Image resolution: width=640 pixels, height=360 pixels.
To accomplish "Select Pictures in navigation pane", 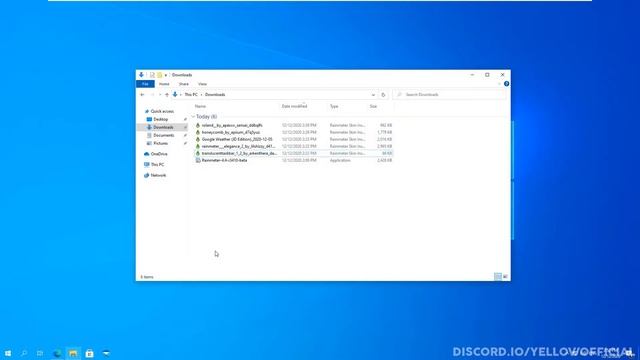I will pos(160,143).
